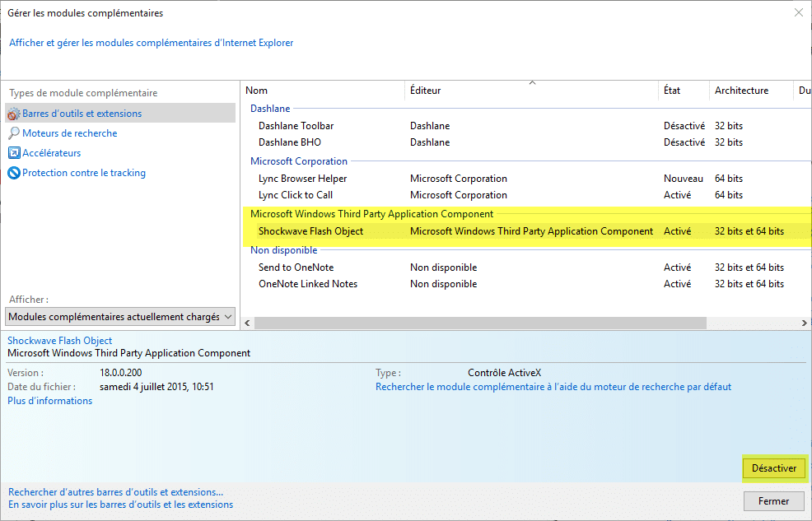
Task: Sort by the Architecture column header
Action: [x=751, y=90]
